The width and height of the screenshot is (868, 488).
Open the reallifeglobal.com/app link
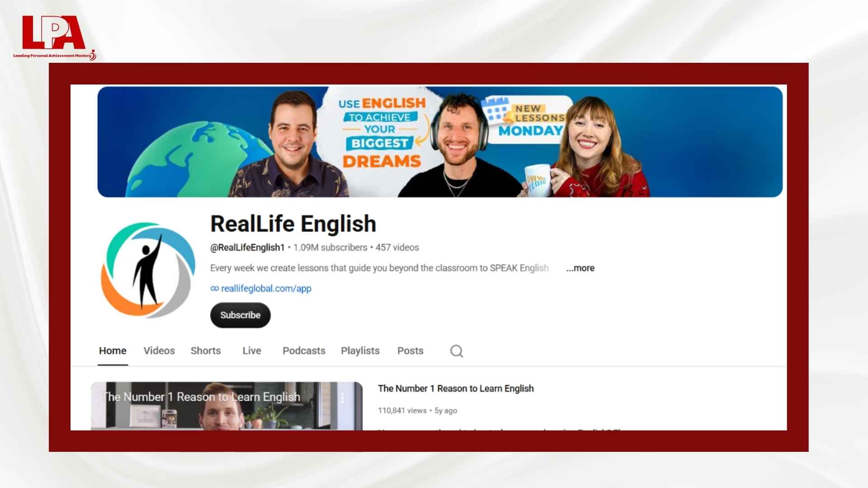266,288
